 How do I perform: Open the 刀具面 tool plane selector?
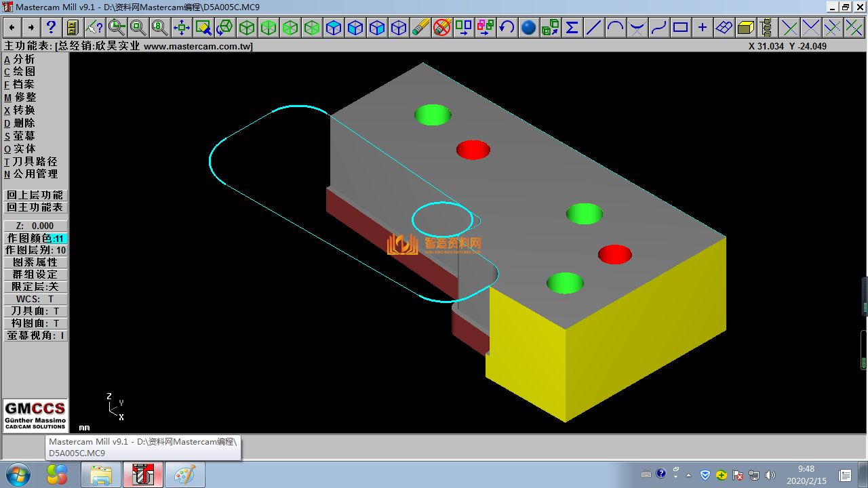35,311
